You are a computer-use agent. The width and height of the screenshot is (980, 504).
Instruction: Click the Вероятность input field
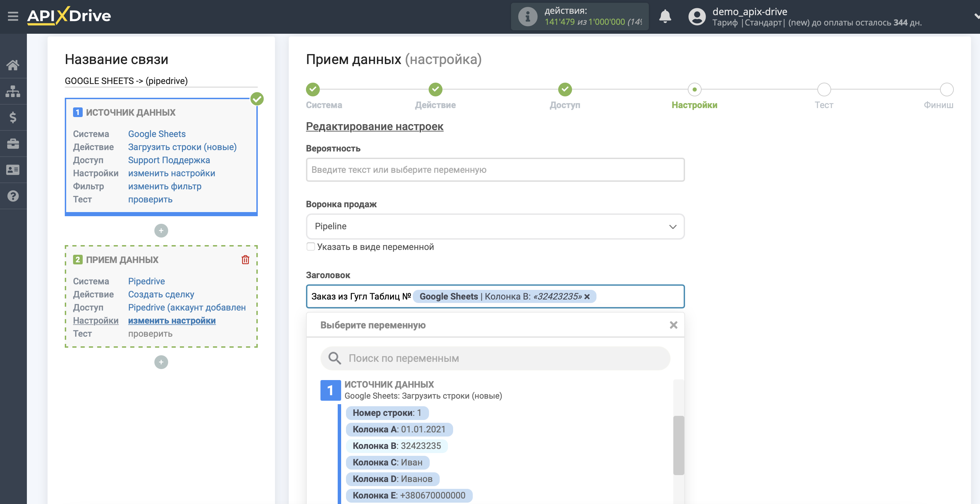coord(495,170)
